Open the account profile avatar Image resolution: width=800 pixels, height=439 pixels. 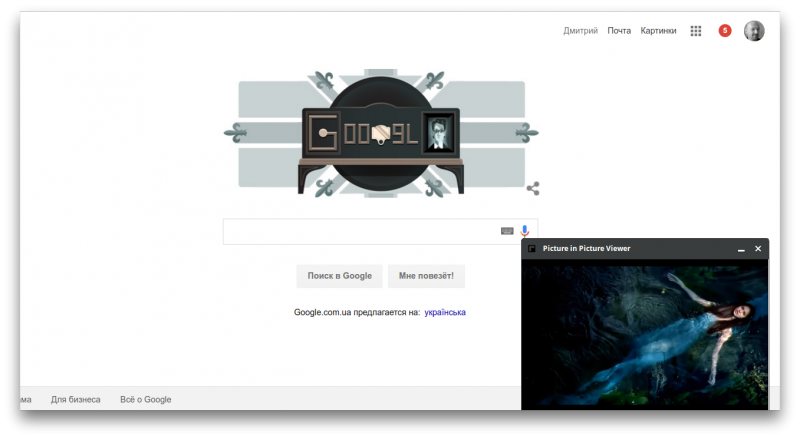[754, 31]
